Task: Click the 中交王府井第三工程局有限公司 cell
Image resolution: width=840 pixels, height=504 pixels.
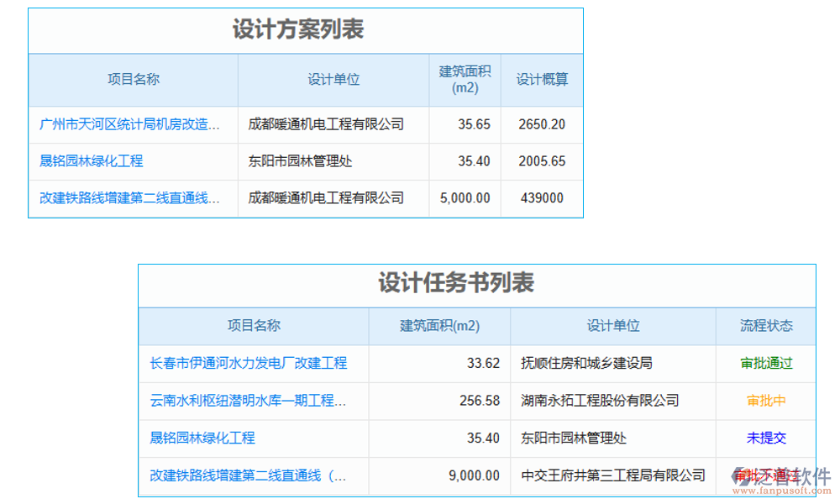Action: pyautogui.click(x=614, y=475)
